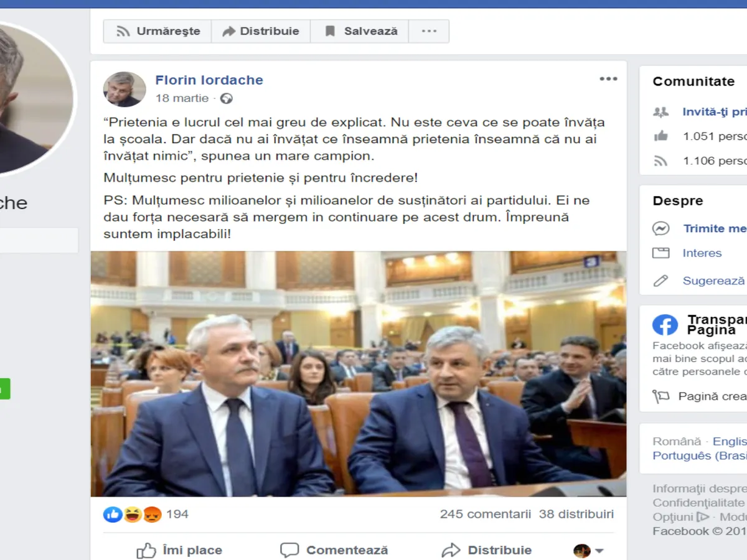Click the Facebook logo in the Transparența box

(665, 325)
